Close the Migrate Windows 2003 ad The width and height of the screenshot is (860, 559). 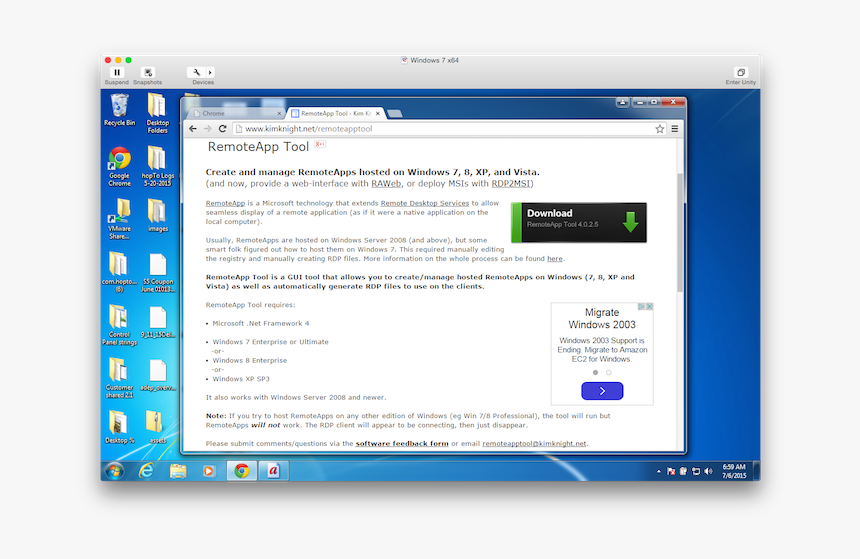(x=649, y=307)
